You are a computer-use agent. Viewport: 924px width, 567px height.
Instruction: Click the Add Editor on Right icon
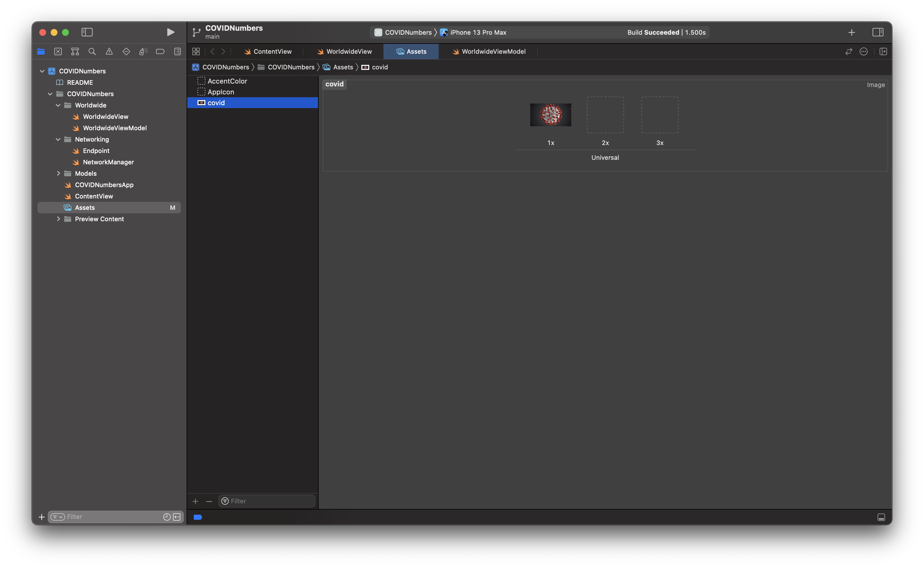883,51
